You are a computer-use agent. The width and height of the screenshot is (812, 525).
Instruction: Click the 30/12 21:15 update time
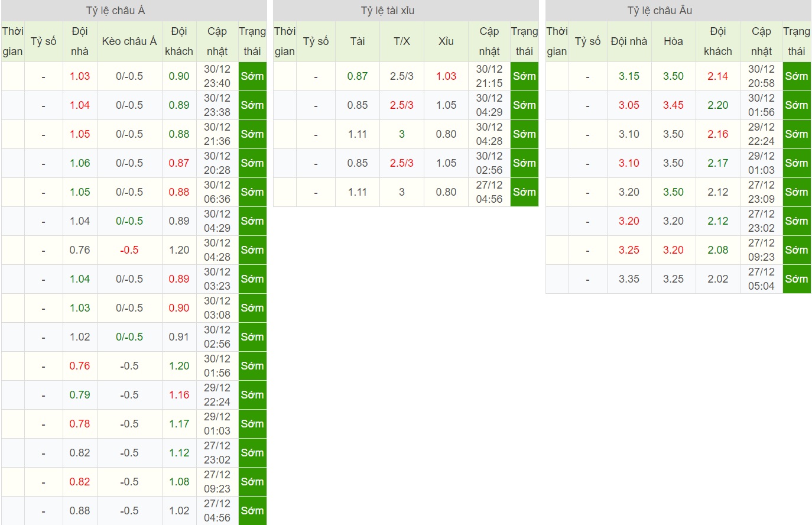coord(489,76)
